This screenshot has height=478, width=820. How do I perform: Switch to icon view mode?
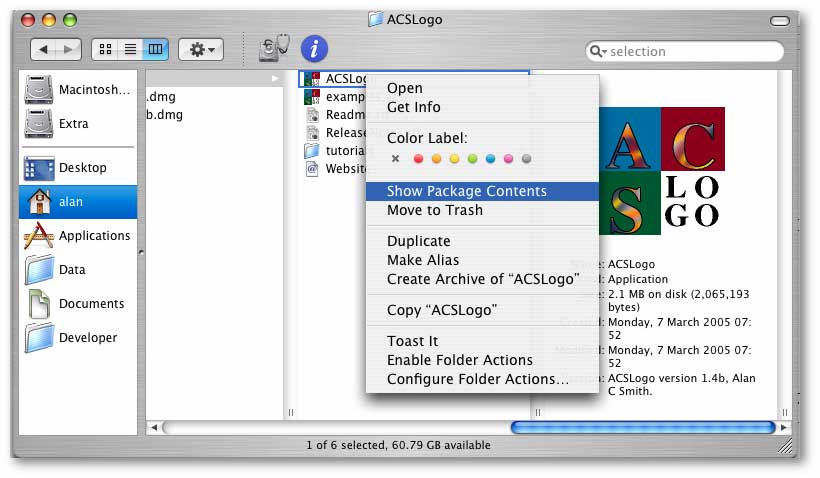pyautogui.click(x=104, y=49)
